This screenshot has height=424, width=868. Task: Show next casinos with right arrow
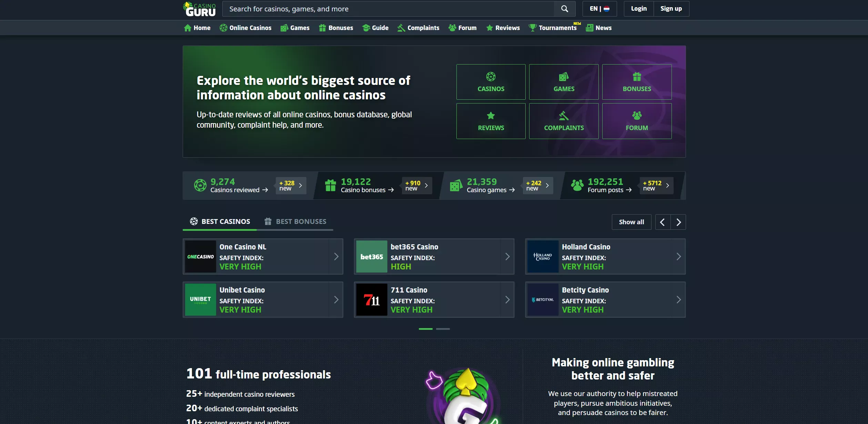coord(678,222)
